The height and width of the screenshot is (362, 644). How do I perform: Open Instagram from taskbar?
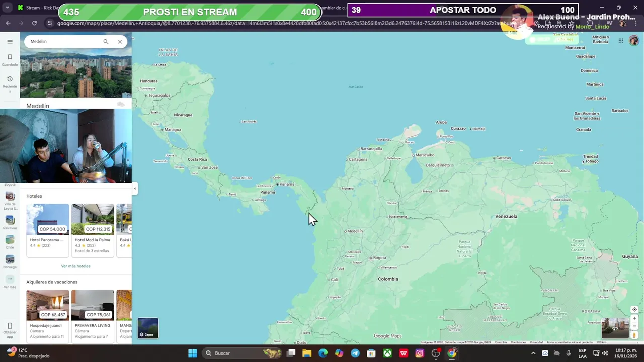tap(420, 353)
